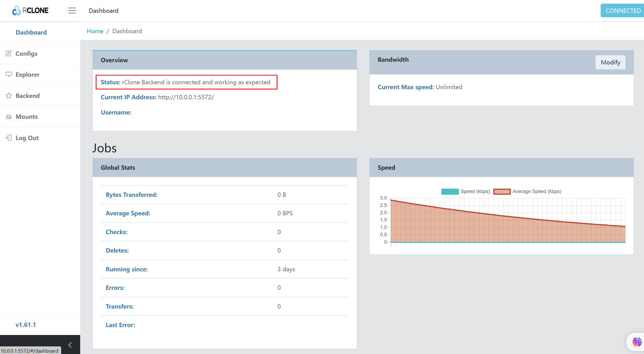Click the CONNECTED status button

[623, 11]
